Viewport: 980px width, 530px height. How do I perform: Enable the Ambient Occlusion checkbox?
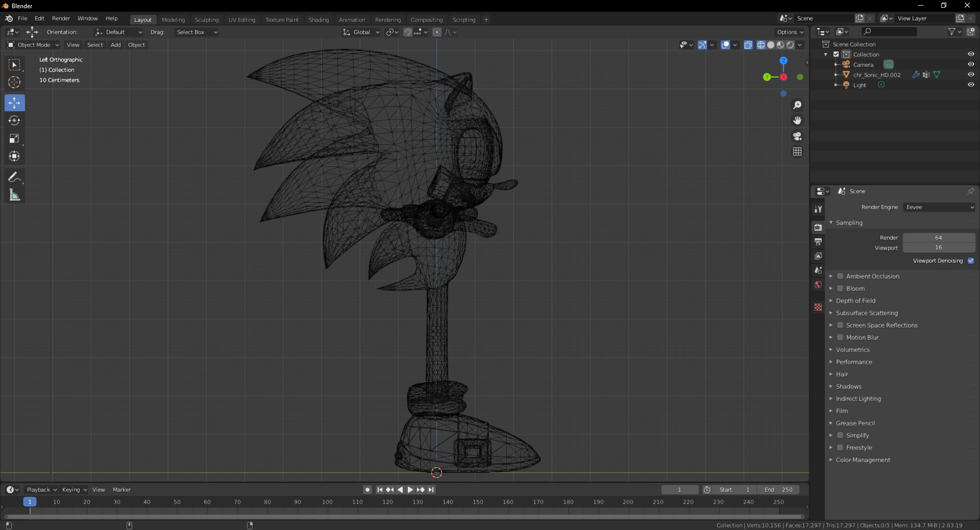click(840, 276)
